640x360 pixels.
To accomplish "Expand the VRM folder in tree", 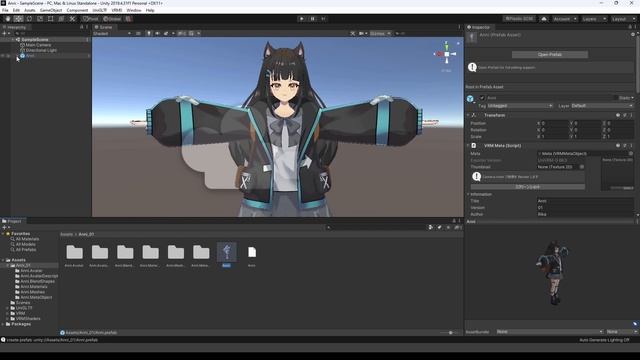I will [x=7, y=313].
